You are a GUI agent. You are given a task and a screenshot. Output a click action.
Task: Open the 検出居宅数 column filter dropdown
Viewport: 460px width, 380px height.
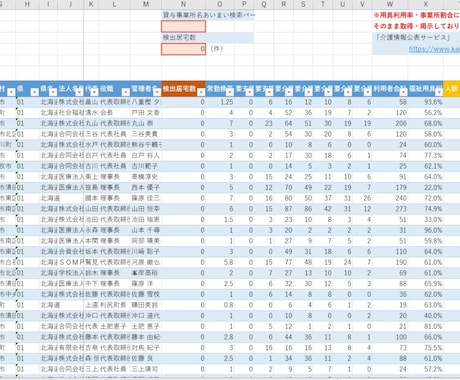pyautogui.click(x=201, y=92)
